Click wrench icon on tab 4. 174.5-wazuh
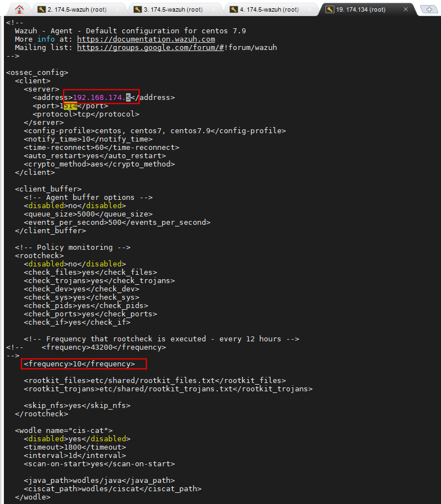This screenshot has height=504, width=441. [233, 9]
